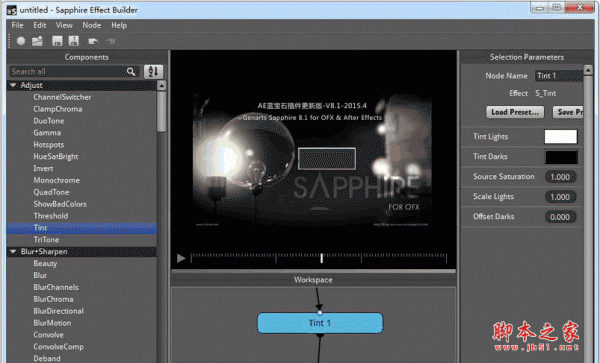
Task: Click the open file folder icon
Action: pos(37,41)
